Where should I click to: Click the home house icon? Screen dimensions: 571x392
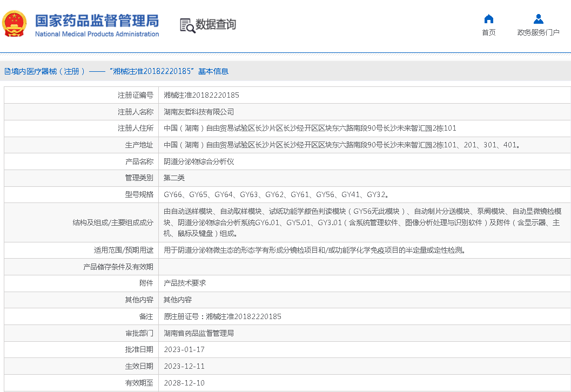tap(489, 18)
